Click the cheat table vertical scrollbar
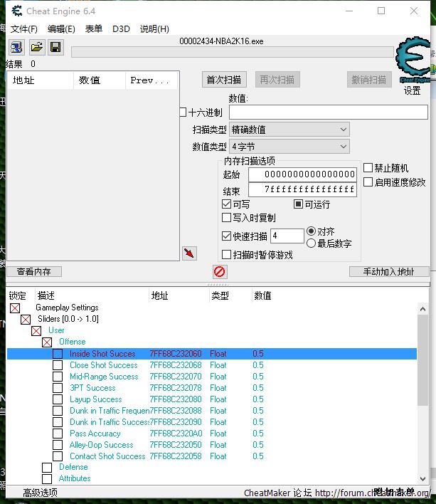The height and width of the screenshot is (504, 436). tap(422, 392)
